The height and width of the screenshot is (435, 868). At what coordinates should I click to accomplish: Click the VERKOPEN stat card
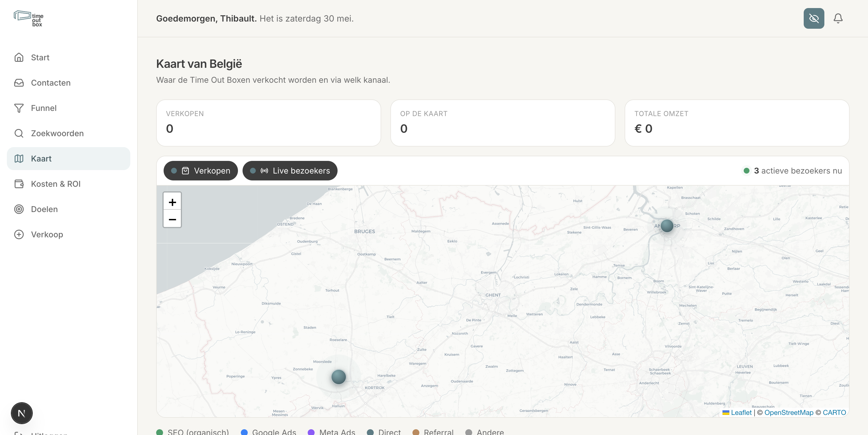[268, 123]
